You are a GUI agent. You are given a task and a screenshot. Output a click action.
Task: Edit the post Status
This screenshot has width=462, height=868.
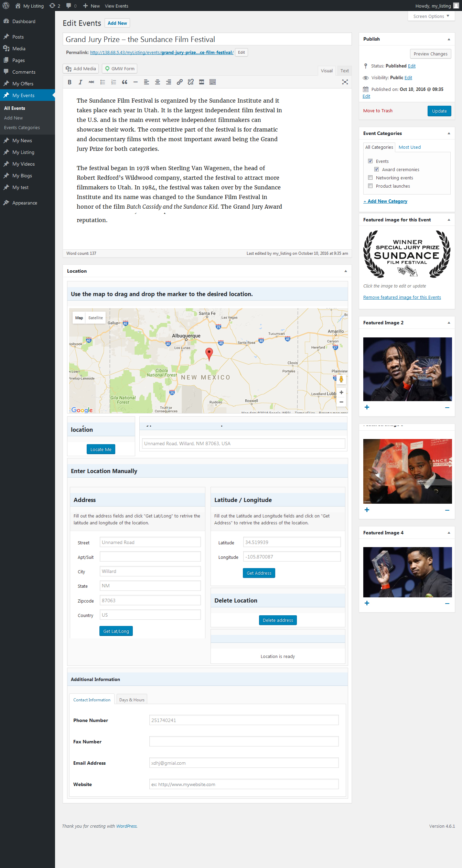click(412, 66)
